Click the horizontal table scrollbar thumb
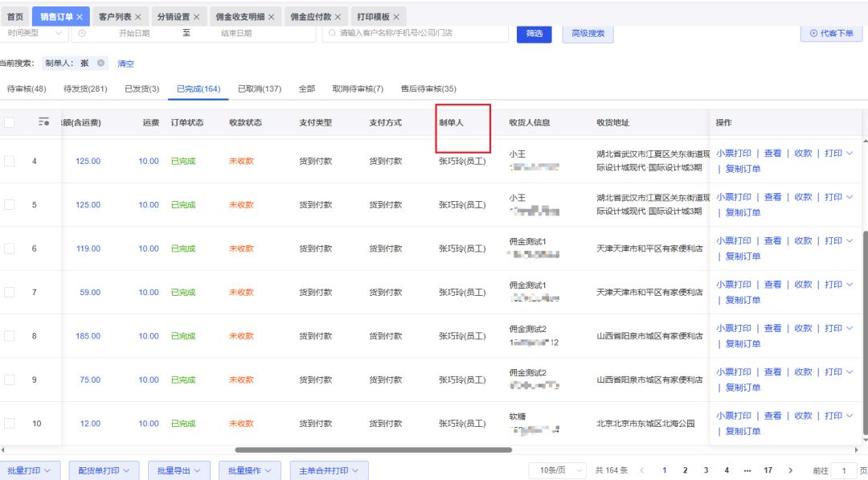This screenshot has height=480, width=868. [374, 450]
